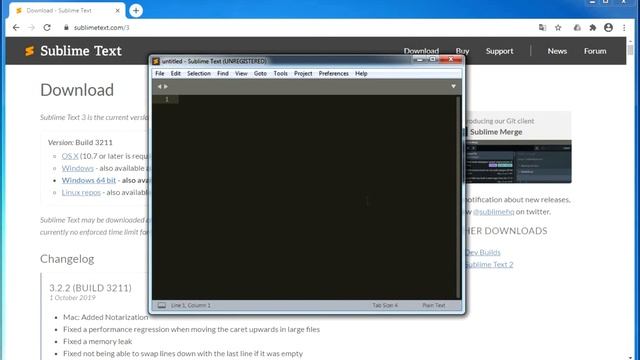Click line number 1 in the gutter
640x360 pixels.
point(167,99)
